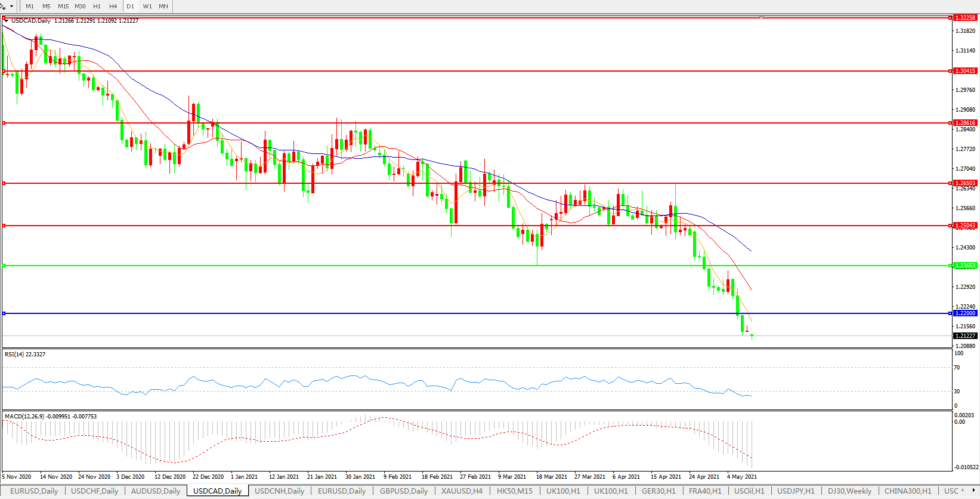980x499 pixels.
Task: Pick the M30 timeframe button
Action: tap(80, 7)
